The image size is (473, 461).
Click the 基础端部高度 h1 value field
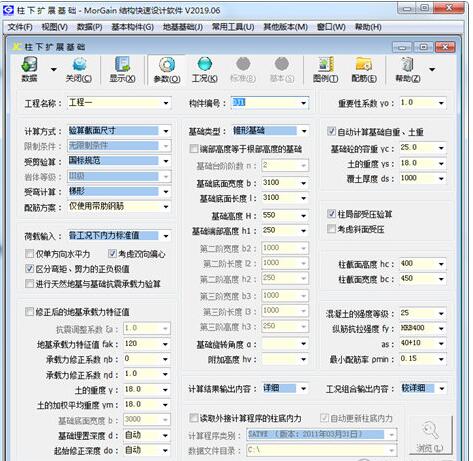coord(285,230)
